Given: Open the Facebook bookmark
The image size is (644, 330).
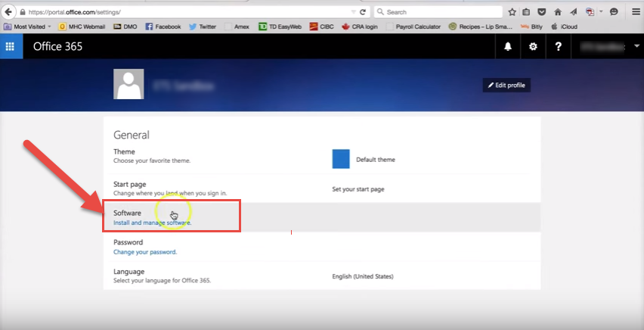Looking at the screenshot, I should pos(163,26).
